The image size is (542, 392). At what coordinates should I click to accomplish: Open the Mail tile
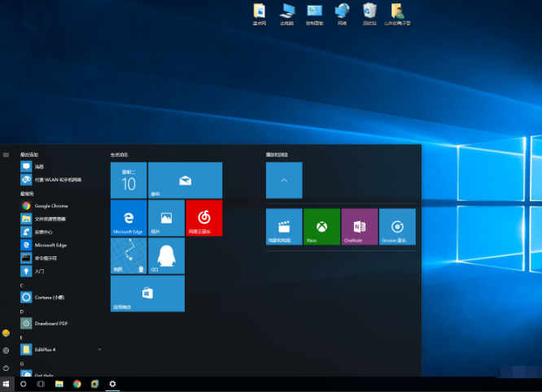pyautogui.click(x=185, y=181)
